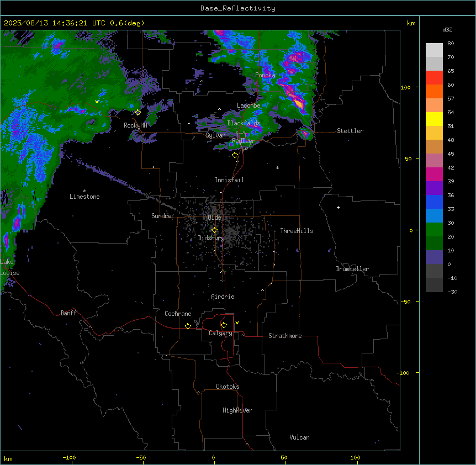Click the 2025/08/13 14:36:21 UTC timestamp
The image size is (476, 465).
(55, 23)
